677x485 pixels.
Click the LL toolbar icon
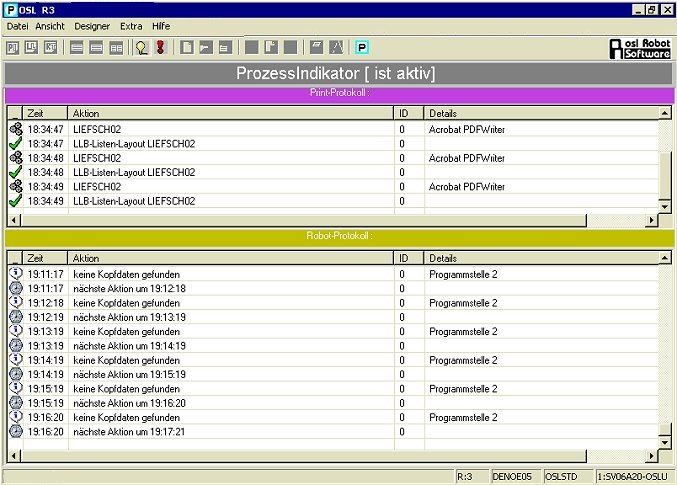[x=31, y=47]
